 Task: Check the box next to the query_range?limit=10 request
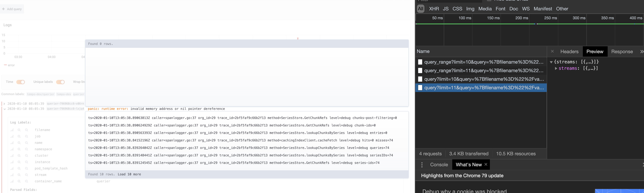[420, 62]
